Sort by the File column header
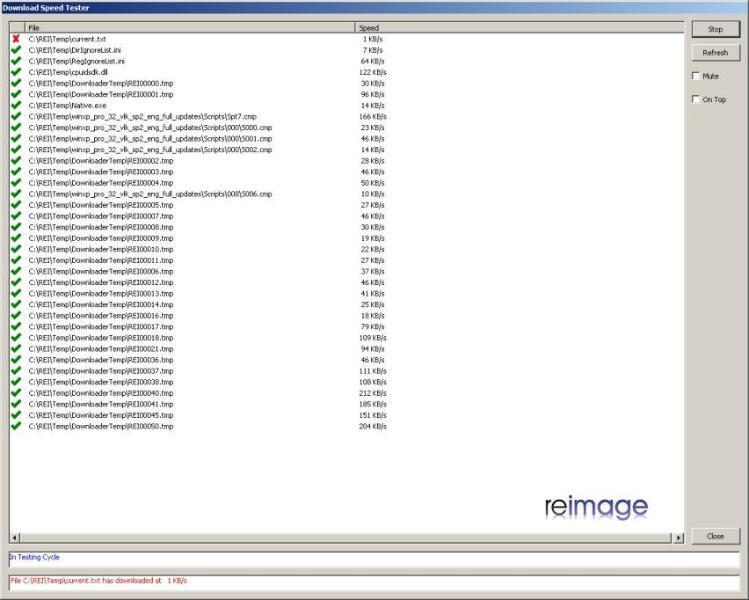 pos(190,28)
